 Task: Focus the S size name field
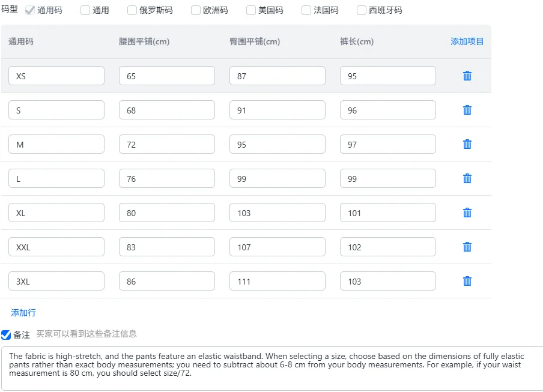coord(56,110)
